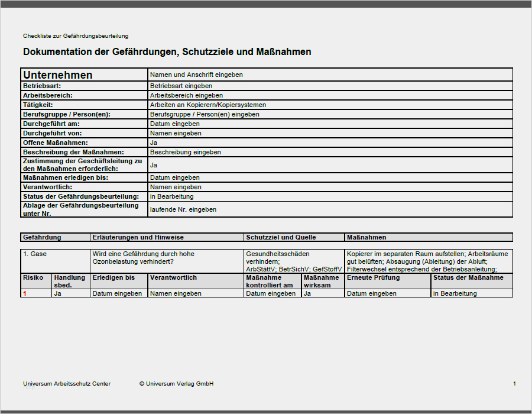532x414 pixels.
Task: Click the '© Universum Verlag GmbH' footer text
Action: coord(176,384)
